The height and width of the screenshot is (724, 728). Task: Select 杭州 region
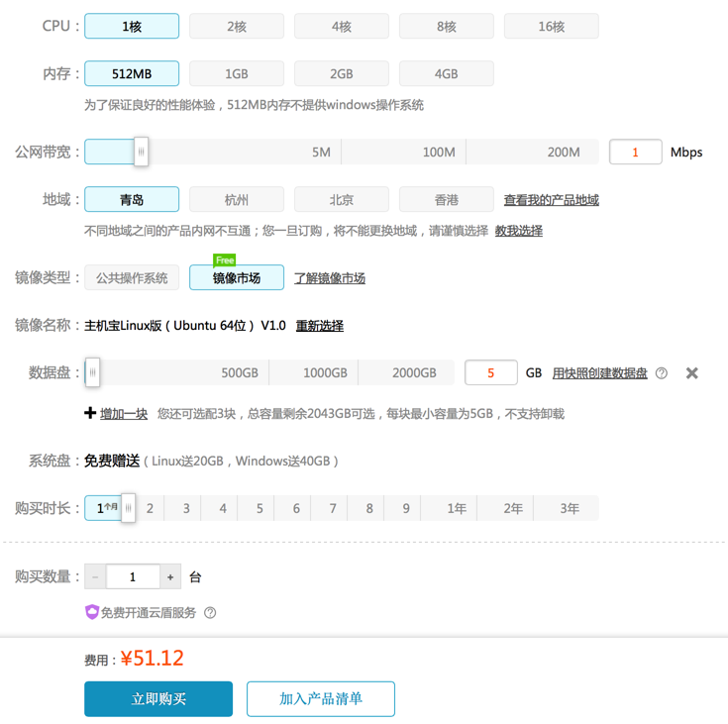click(x=237, y=199)
